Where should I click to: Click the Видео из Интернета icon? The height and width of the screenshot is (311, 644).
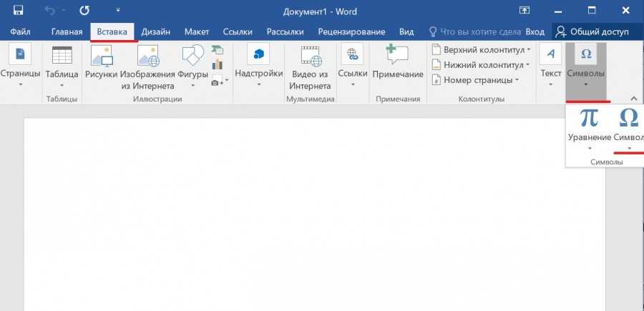click(309, 57)
